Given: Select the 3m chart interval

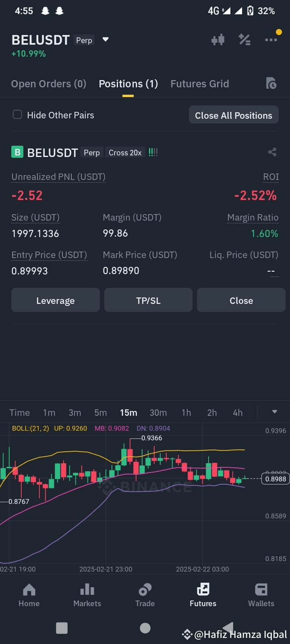Looking at the screenshot, I should click(75, 413).
